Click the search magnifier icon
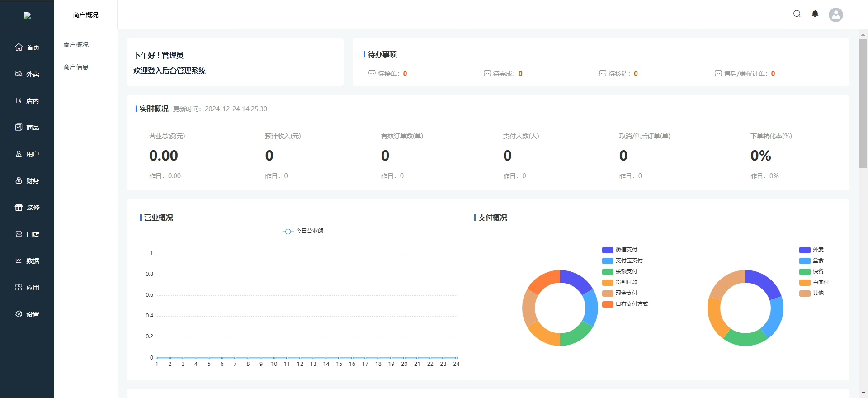 (x=797, y=14)
